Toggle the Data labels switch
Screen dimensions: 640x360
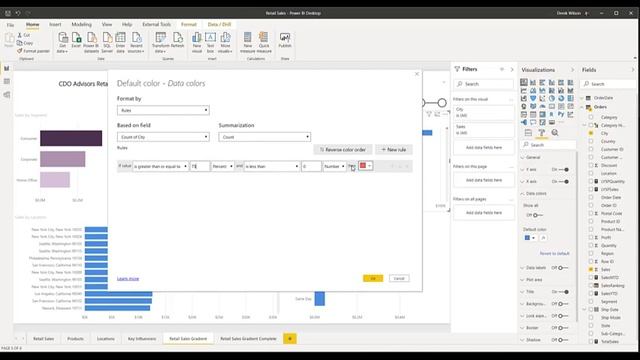click(563, 268)
